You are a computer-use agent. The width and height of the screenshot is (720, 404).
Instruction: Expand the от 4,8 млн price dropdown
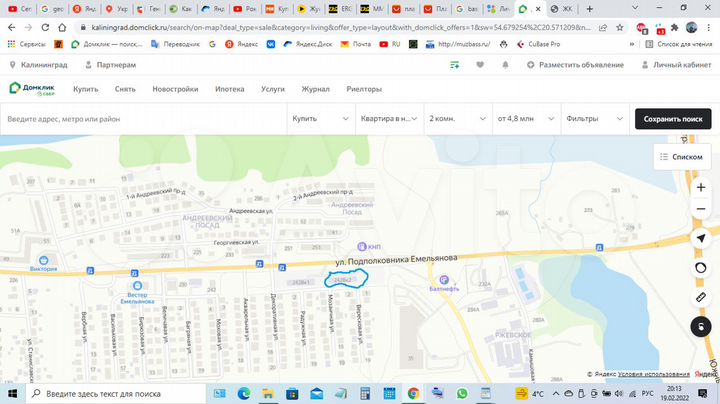[526, 118]
